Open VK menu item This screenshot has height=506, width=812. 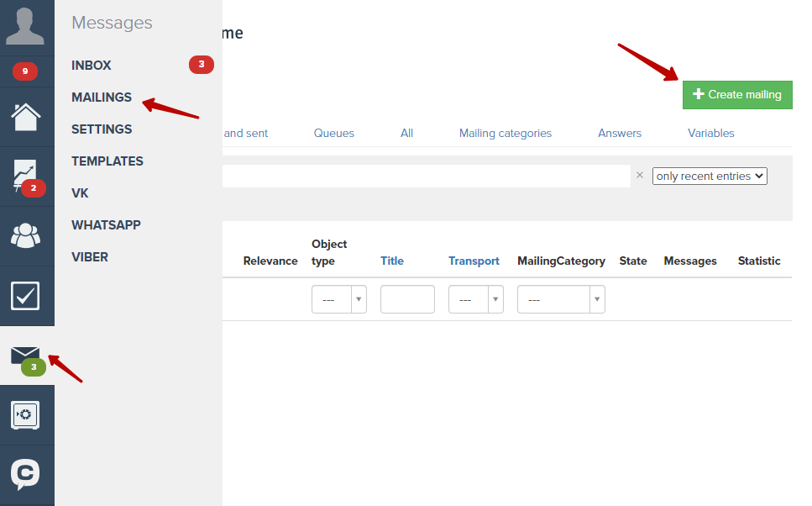(x=80, y=193)
